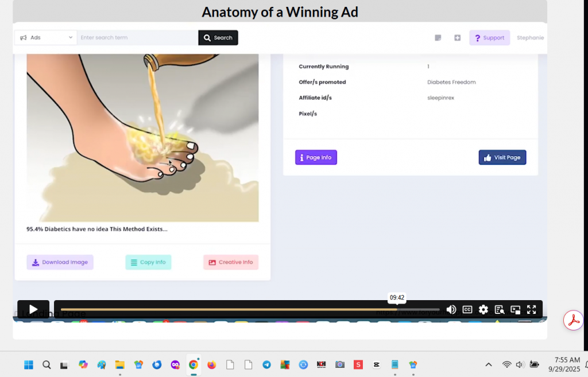Open video player settings gear
Viewport: 588px width, 377px height.
point(483,310)
